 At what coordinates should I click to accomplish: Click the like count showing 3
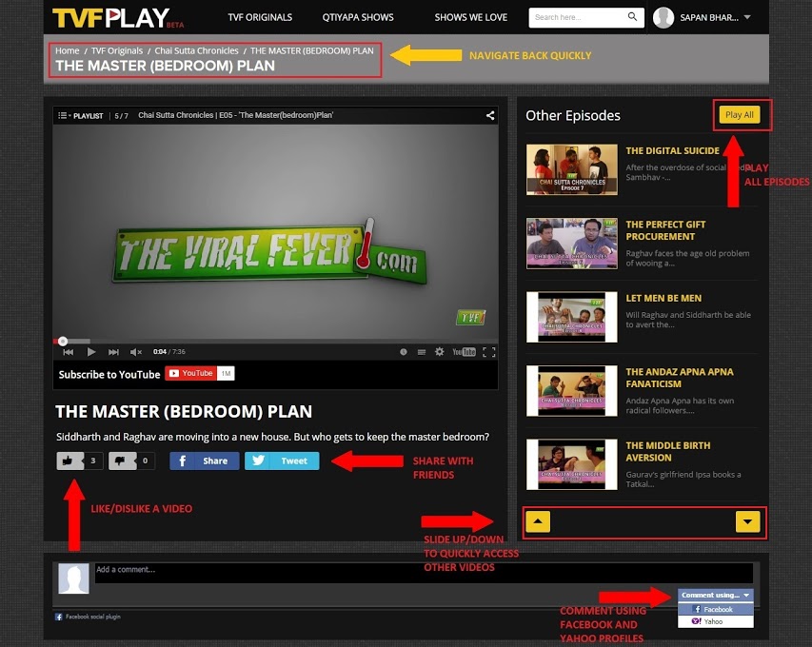click(93, 461)
